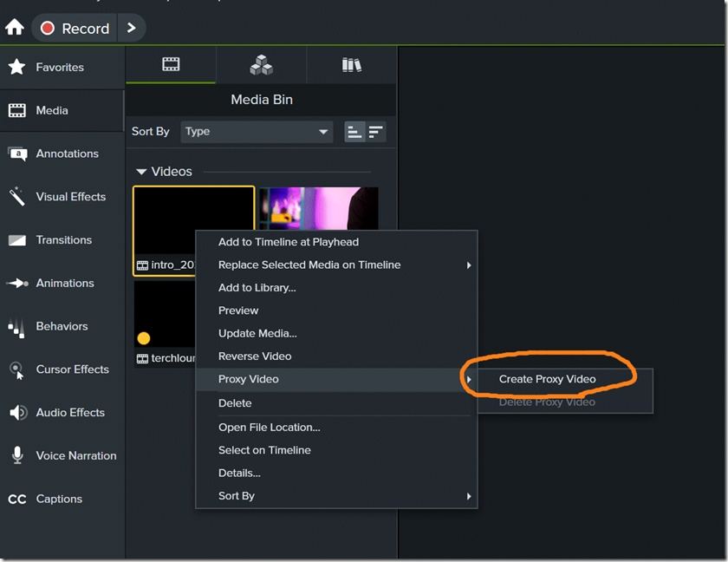Open the Transitions panel
The image size is (728, 562).
[62, 240]
